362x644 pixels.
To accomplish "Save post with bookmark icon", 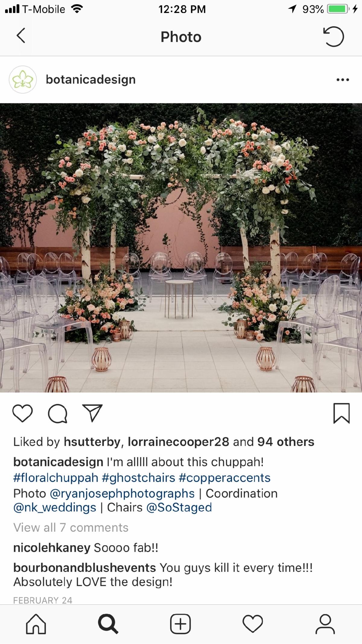I will (x=341, y=413).
